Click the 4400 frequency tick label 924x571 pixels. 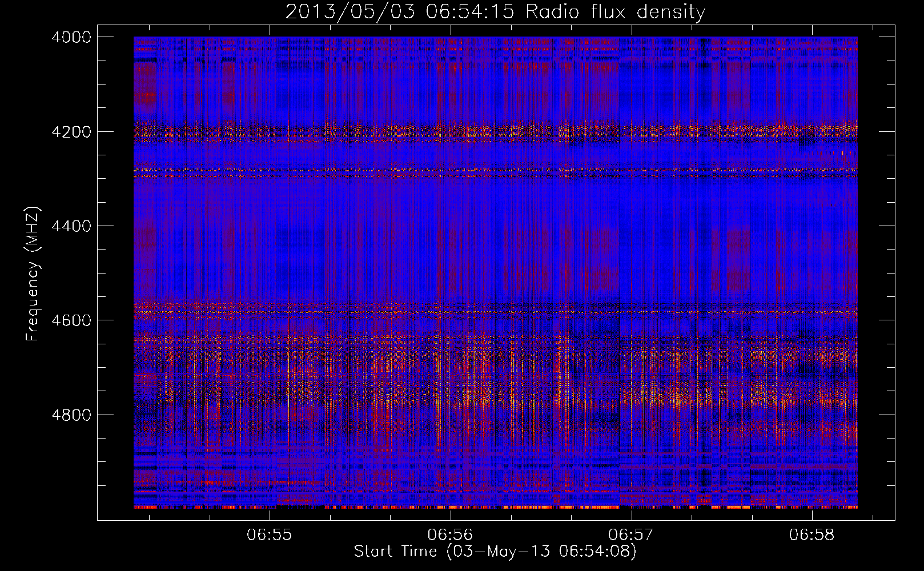[x=71, y=226]
